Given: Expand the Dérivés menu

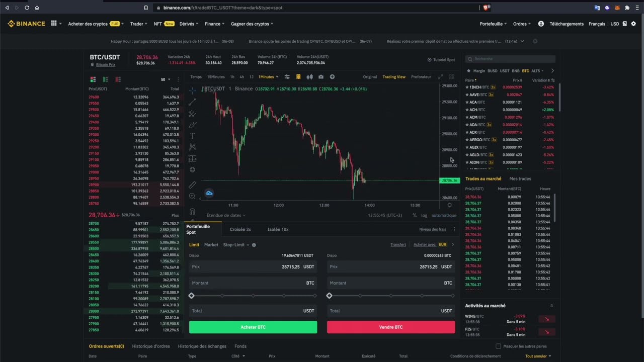Looking at the screenshot, I should (x=189, y=24).
